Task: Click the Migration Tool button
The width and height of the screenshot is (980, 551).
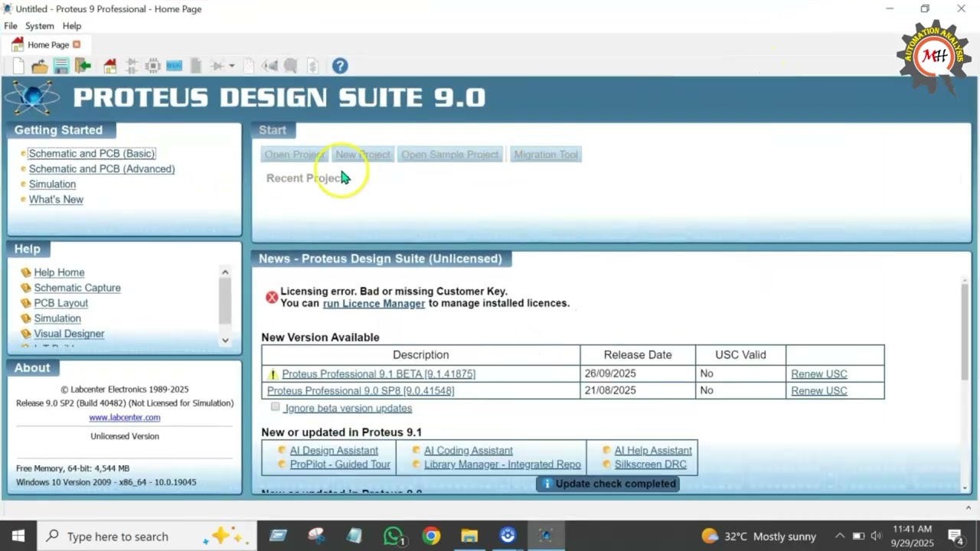Action: click(x=546, y=155)
